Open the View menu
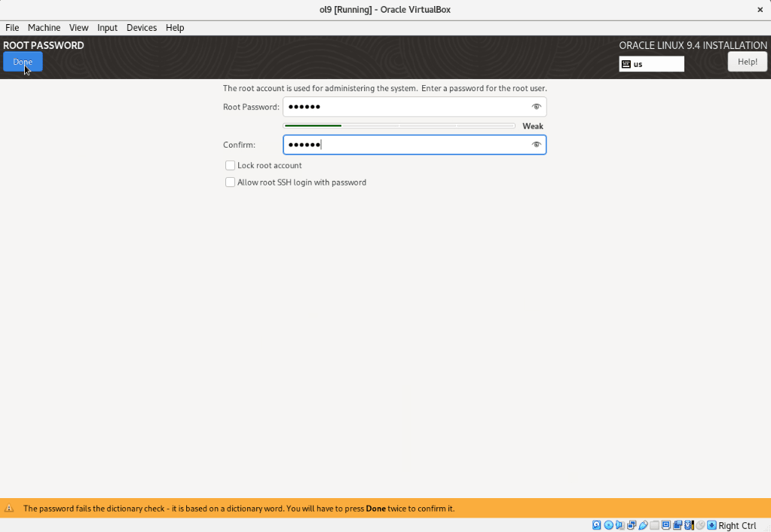 [x=78, y=28]
